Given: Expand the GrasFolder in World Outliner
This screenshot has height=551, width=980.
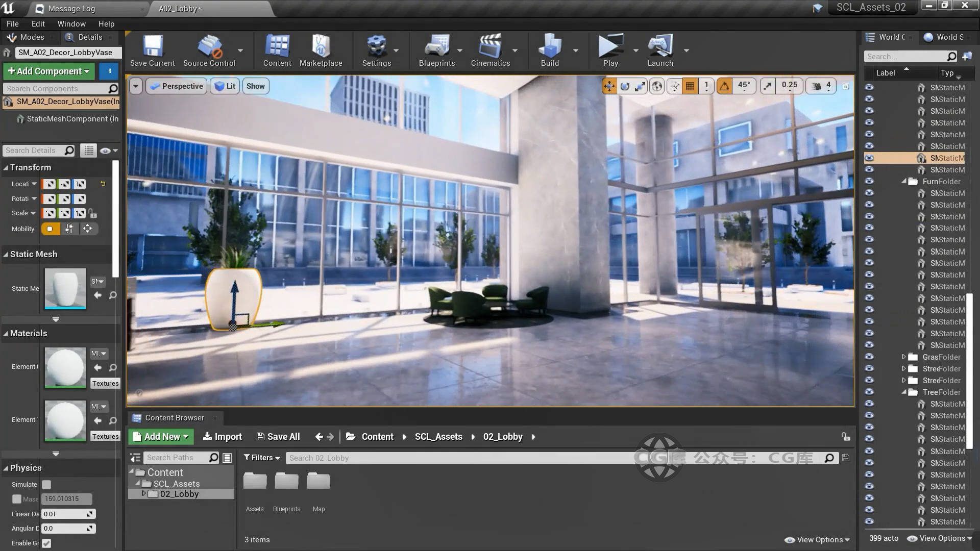Looking at the screenshot, I should pyautogui.click(x=903, y=357).
